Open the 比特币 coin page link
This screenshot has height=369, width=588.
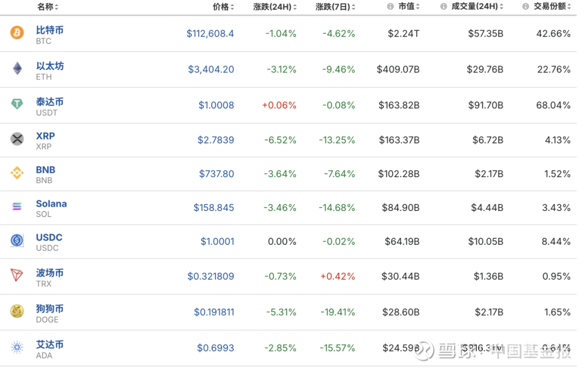click(50, 30)
